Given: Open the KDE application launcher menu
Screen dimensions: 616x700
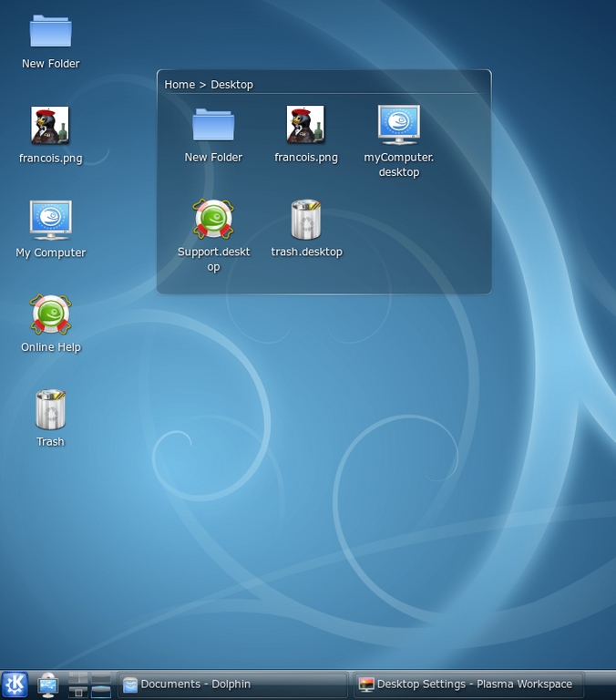Looking at the screenshot, I should click(15, 685).
